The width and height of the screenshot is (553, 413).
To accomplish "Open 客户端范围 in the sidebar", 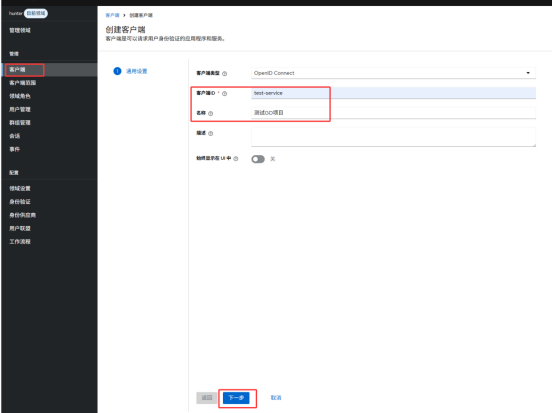I will pos(23,83).
